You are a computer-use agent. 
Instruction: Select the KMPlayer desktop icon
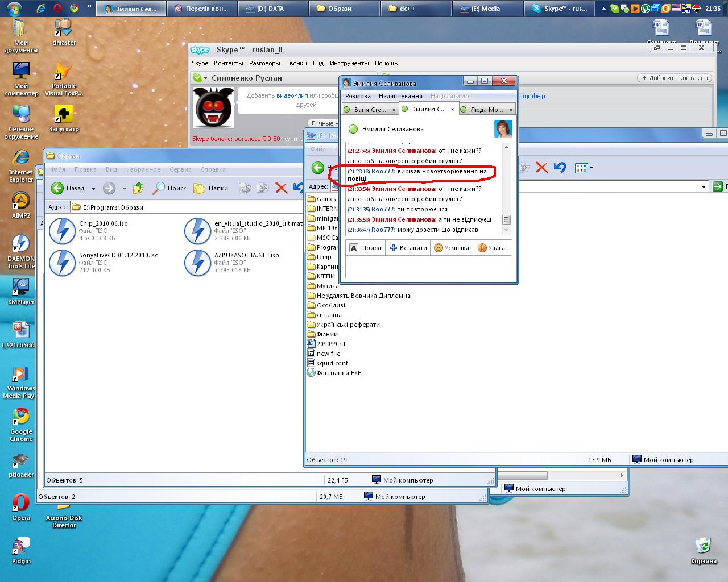pos(21,292)
